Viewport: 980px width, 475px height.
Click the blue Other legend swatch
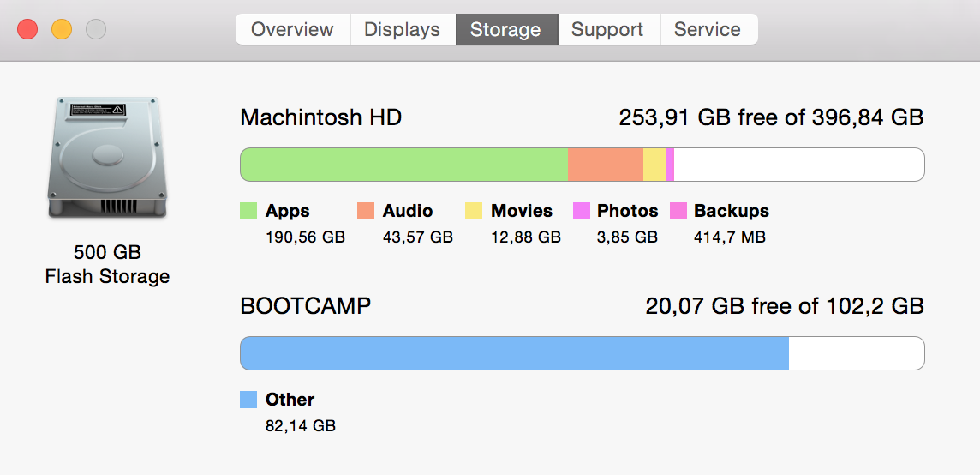(248, 400)
